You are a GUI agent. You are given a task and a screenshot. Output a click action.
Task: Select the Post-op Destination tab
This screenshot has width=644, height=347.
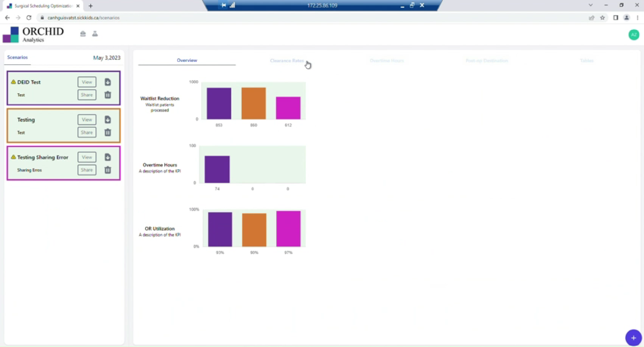click(x=487, y=61)
